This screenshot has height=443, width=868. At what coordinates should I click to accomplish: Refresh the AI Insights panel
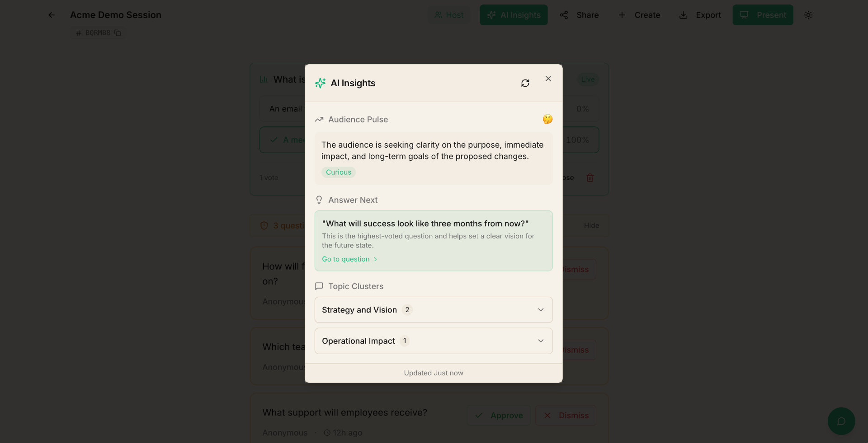(525, 83)
